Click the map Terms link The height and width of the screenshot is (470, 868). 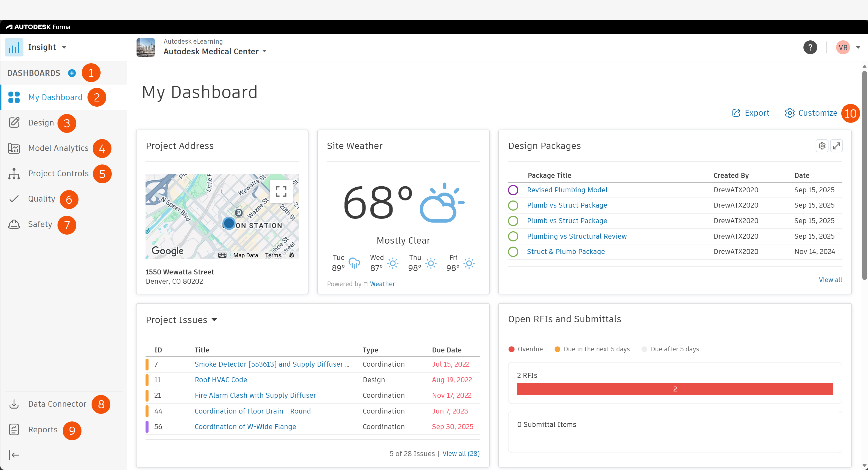point(273,255)
